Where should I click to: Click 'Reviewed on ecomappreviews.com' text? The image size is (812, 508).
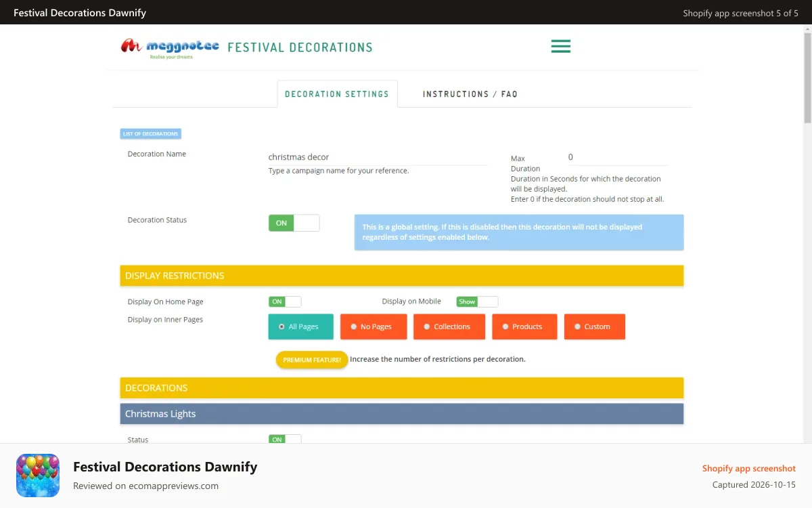[x=145, y=486]
